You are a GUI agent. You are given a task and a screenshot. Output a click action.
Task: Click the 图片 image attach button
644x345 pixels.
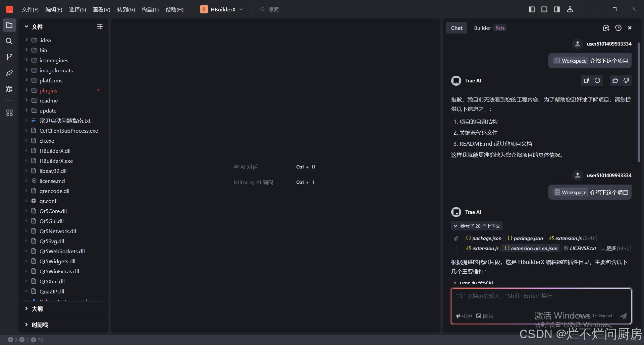(485, 316)
